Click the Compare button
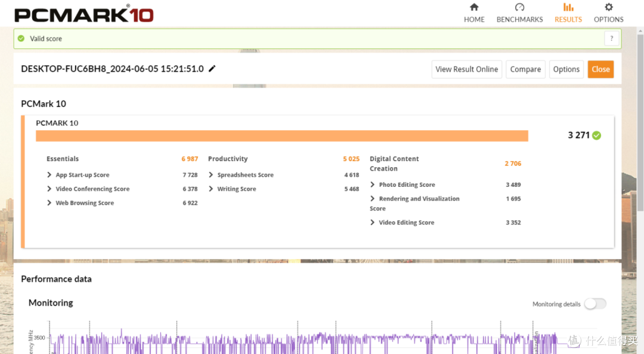 [525, 69]
